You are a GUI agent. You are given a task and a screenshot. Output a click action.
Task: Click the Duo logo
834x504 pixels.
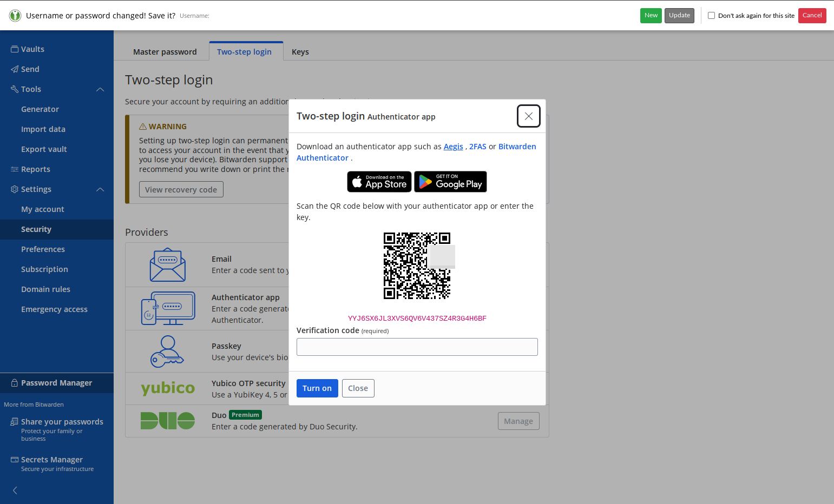coord(168,421)
